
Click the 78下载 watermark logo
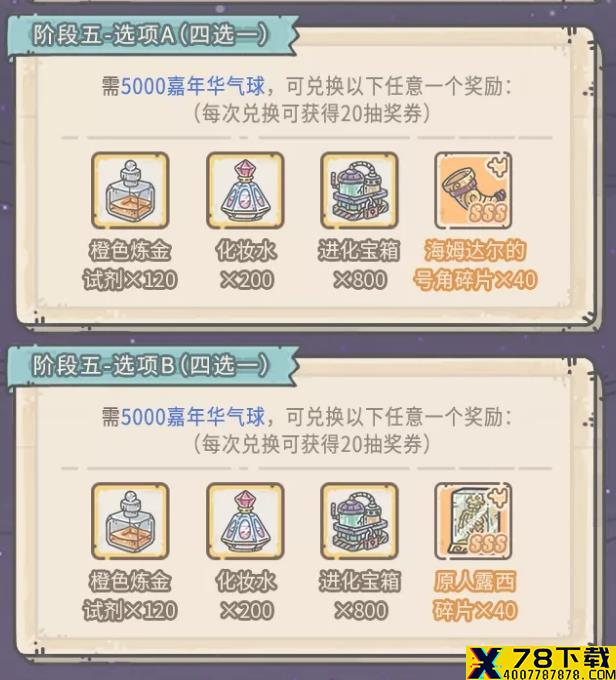click(541, 663)
